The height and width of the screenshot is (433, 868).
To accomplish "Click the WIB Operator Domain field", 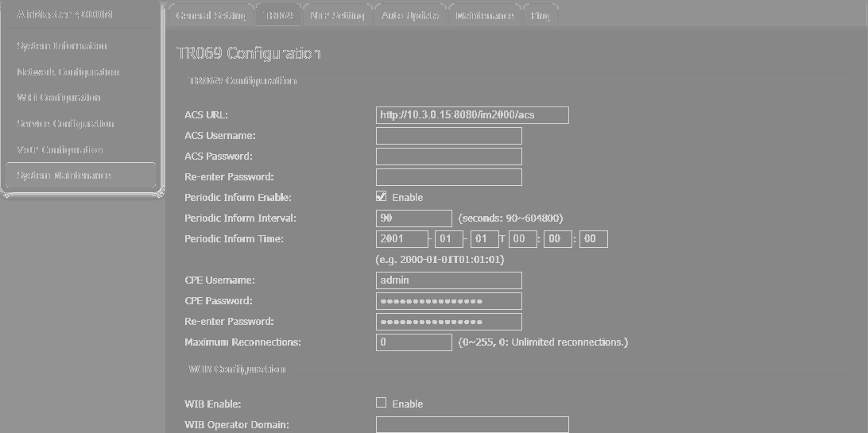I will (x=472, y=425).
